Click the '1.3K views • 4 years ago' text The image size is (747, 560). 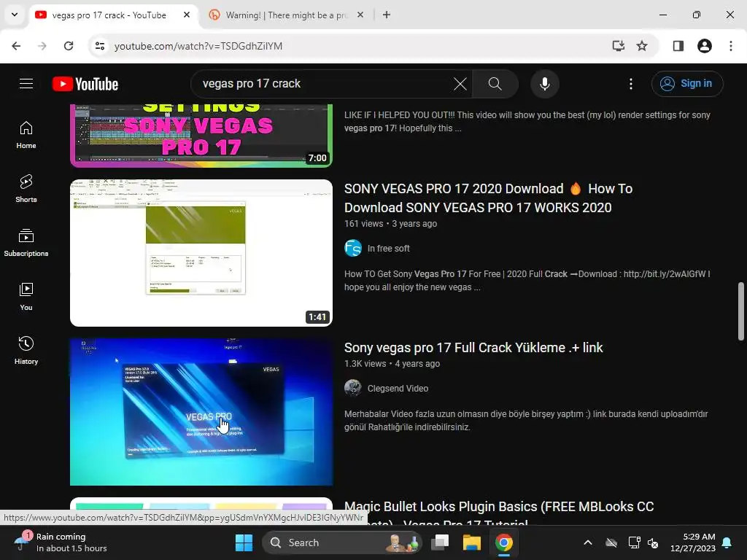click(392, 364)
